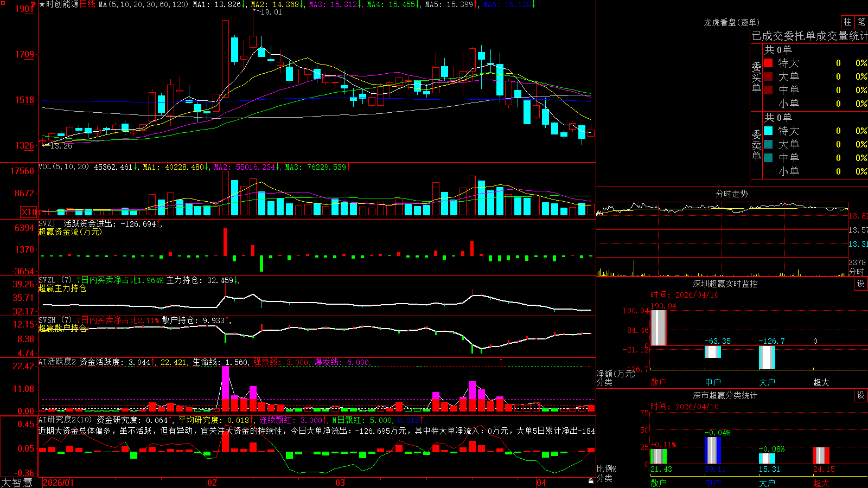Image resolution: width=868 pixels, height=488 pixels.
Task: Click the red up-arrow marker in AI活跃度2
Action: (x=501, y=361)
